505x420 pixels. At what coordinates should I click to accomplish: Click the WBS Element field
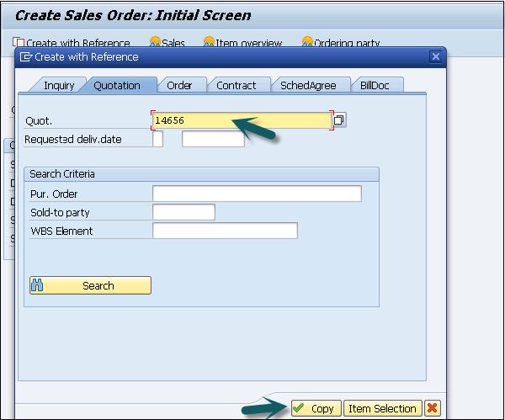click(225, 231)
